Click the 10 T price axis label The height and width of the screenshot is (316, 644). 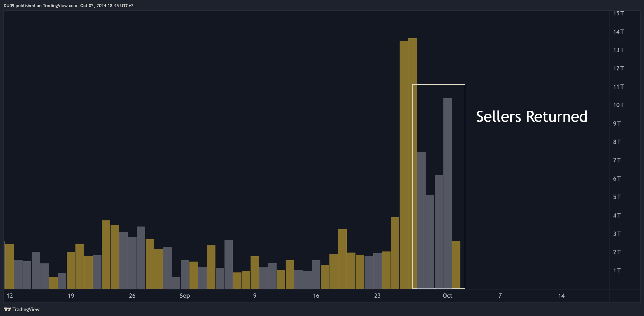(618, 105)
